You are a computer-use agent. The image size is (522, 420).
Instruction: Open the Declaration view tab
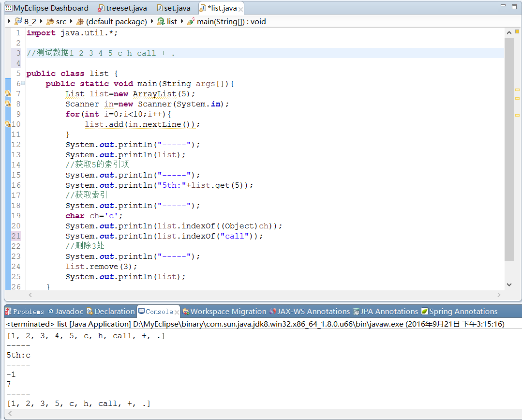[x=110, y=312]
